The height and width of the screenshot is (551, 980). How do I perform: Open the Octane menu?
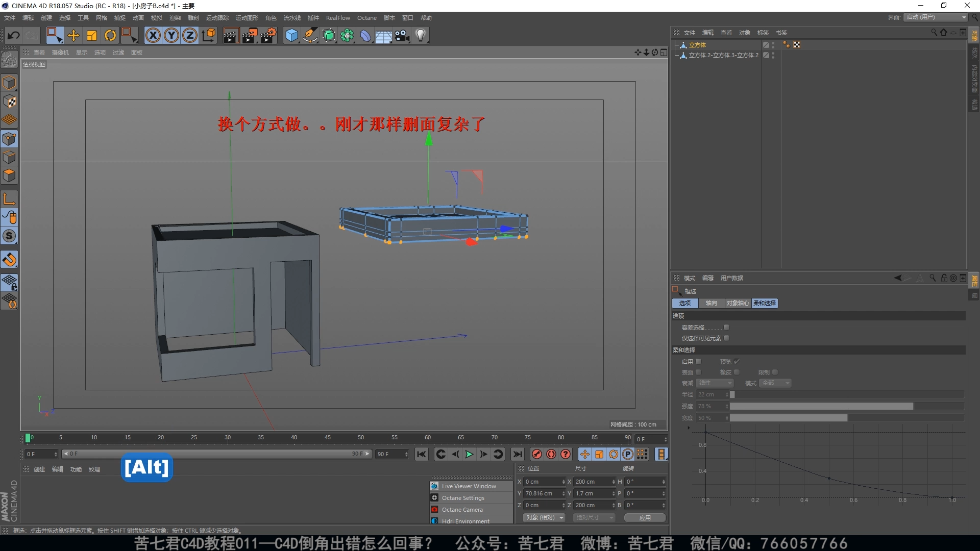pyautogui.click(x=367, y=18)
